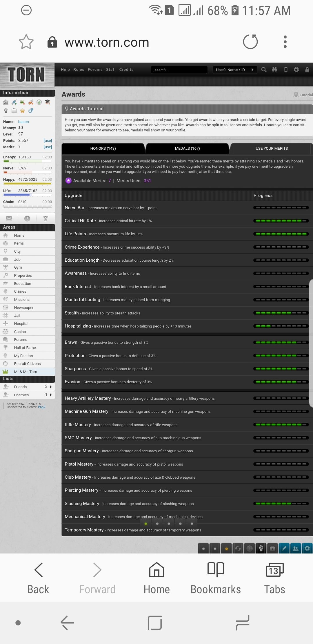Go to Gym in Areas
This screenshot has width=313, height=644.
click(x=28, y=267)
